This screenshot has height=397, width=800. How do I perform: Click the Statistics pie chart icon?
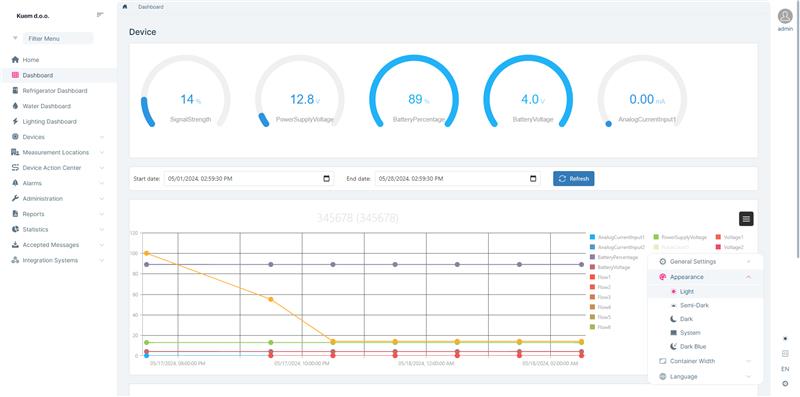coord(15,230)
